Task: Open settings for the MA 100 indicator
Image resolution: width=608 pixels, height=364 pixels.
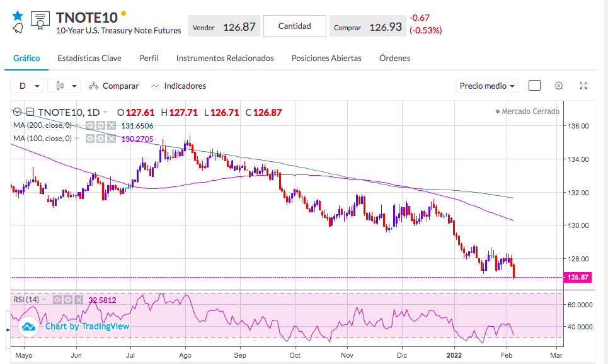Action: (101, 139)
